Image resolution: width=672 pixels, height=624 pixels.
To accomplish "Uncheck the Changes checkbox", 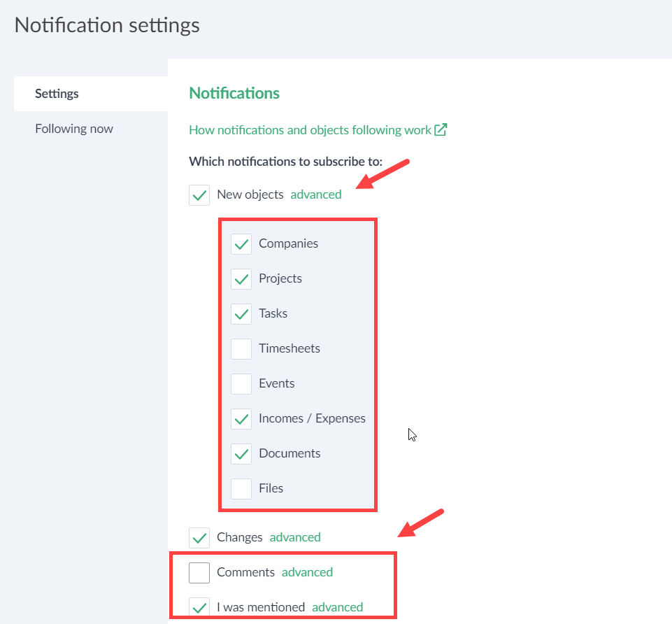I will [199, 537].
